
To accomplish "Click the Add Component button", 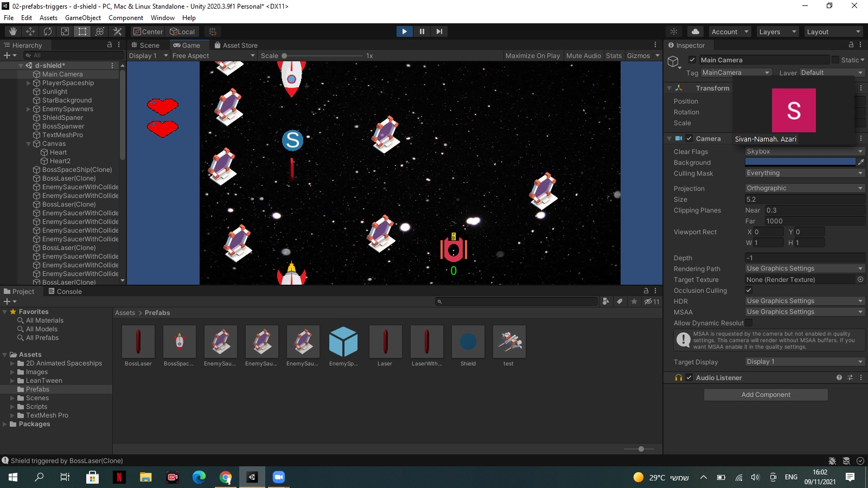I will tap(765, 394).
